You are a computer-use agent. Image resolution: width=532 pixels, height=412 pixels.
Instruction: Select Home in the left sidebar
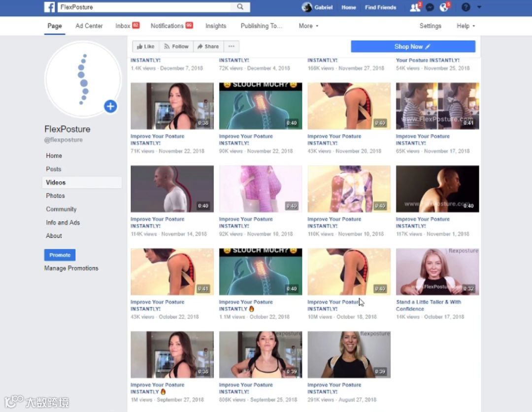tap(54, 156)
